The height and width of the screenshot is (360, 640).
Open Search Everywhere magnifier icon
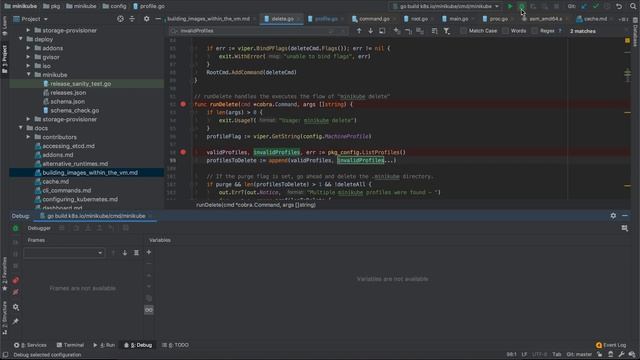click(633, 7)
